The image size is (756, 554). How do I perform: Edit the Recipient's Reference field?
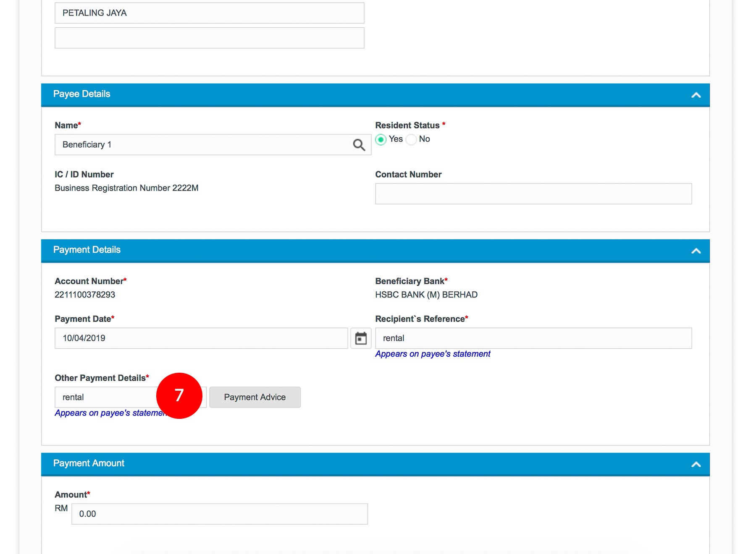pos(533,338)
